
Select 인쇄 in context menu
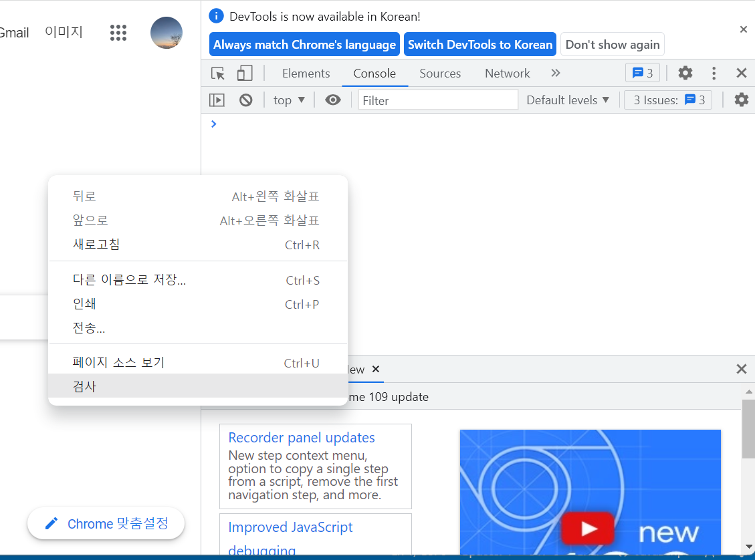tap(198, 304)
